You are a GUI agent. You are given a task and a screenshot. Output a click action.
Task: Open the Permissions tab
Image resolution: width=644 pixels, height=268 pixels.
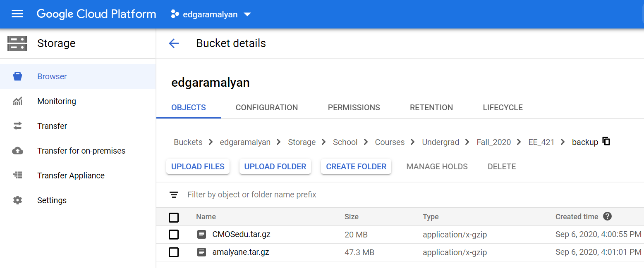(x=354, y=107)
